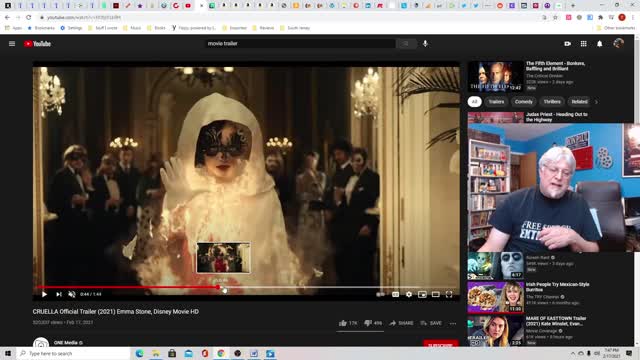Switch to theater mode
Image resolution: width=640 pixels, height=360 pixels.
436,294
